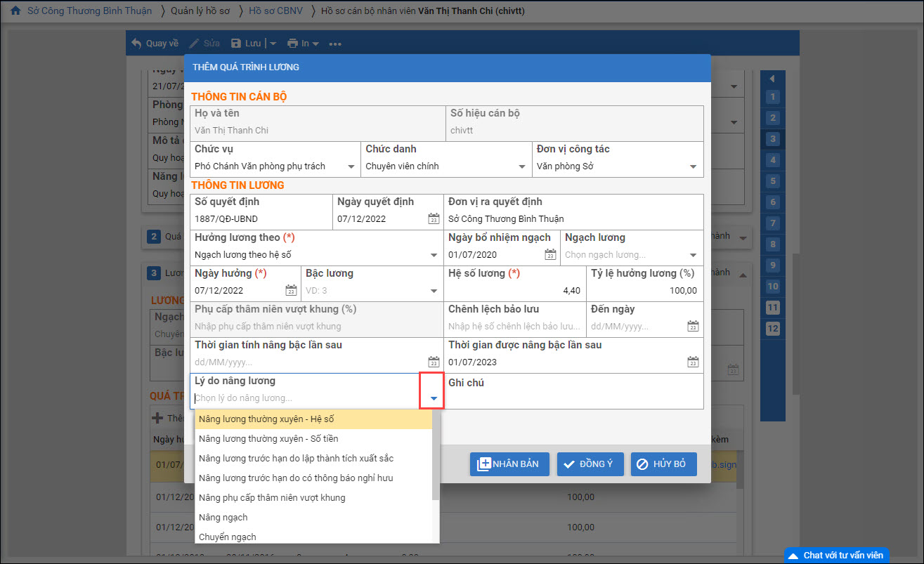The image size is (924, 564).
Task: Open calendar picker for Ngày quyết định
Action: 434,218
